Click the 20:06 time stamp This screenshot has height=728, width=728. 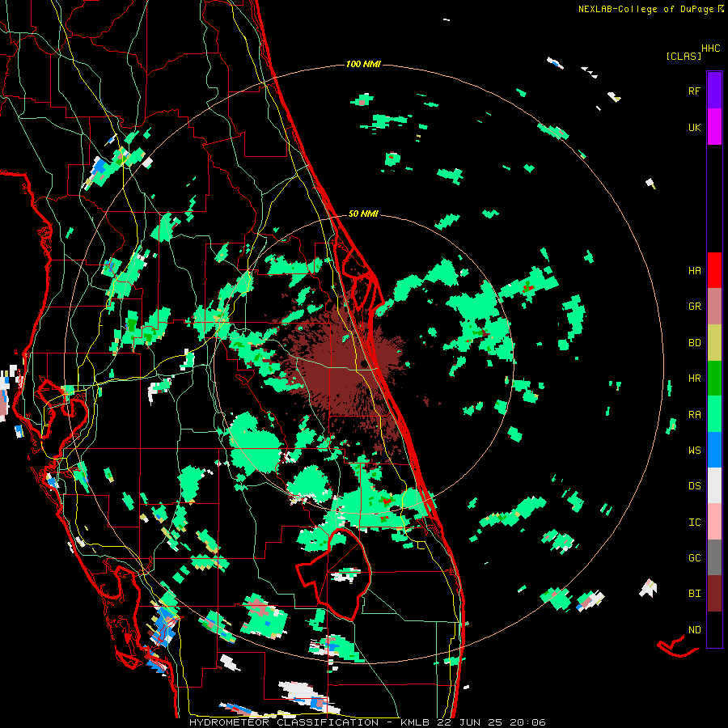pos(528,722)
